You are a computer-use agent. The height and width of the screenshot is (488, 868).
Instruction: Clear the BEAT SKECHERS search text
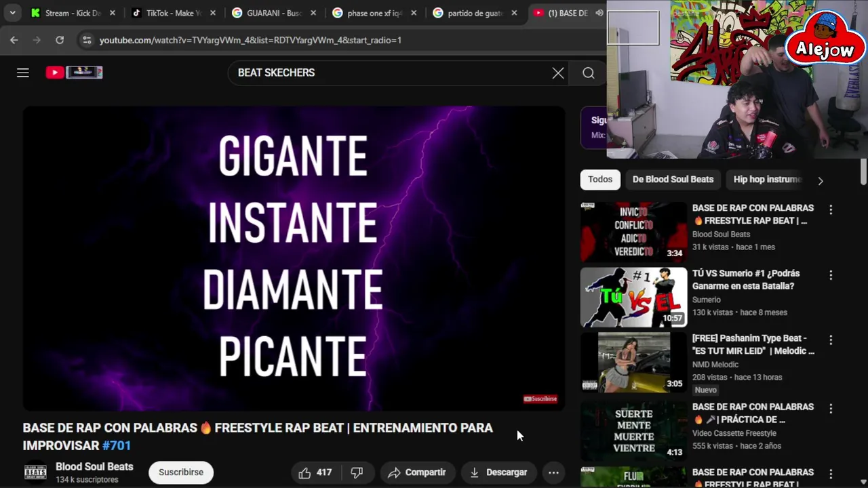pos(558,73)
